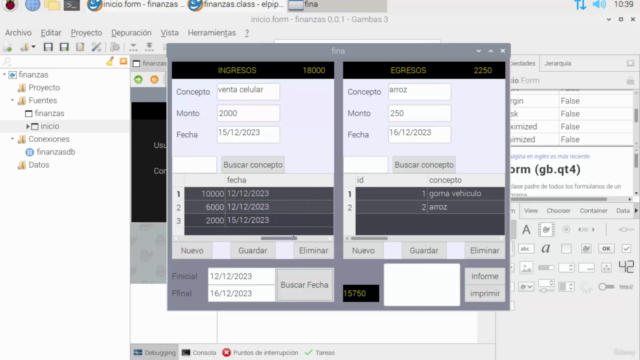Collapse the Fuentes folder in project tree
This screenshot has width=640, height=360.
coord(12,100)
